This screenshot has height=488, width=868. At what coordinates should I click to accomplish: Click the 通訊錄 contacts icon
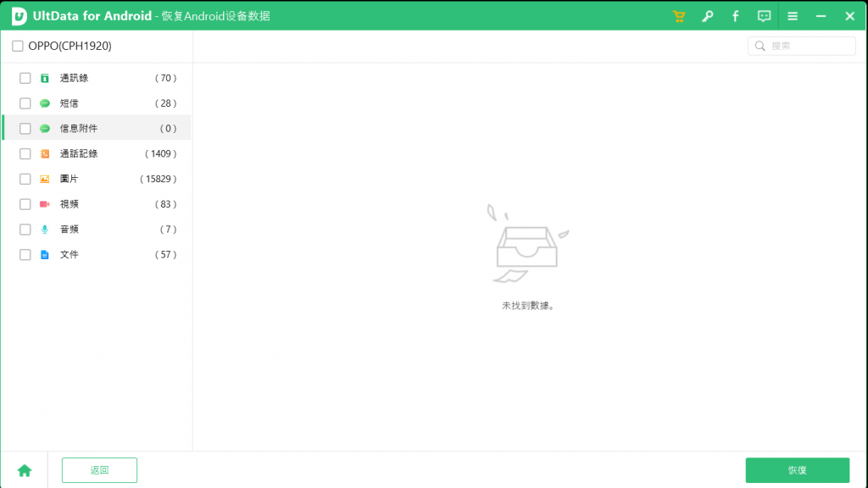click(45, 78)
